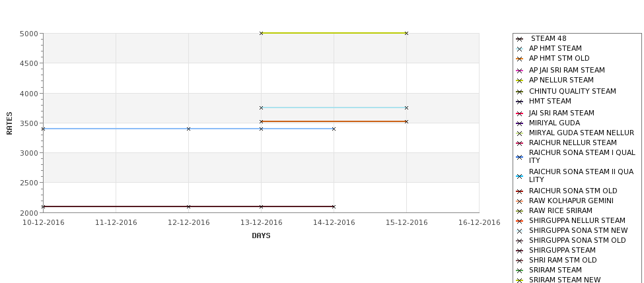Click the AP NELLUR STEAM legend marker

pyautogui.click(x=519, y=80)
